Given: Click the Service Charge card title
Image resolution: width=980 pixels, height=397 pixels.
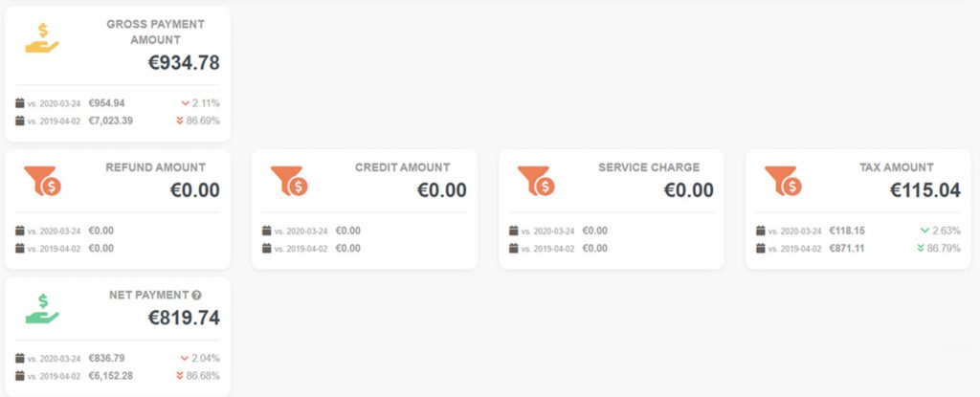Looking at the screenshot, I should pos(649,167).
